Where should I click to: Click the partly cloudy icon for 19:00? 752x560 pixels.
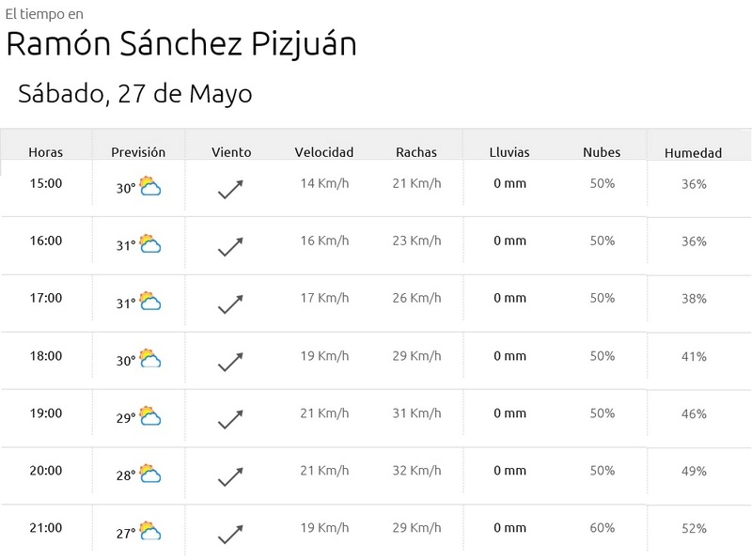[x=150, y=415]
